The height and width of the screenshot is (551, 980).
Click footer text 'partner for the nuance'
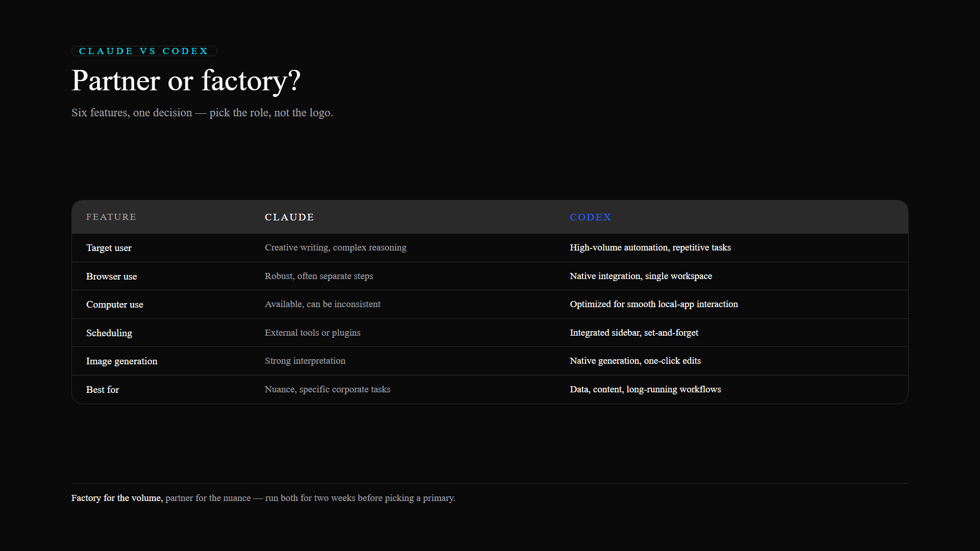point(208,498)
